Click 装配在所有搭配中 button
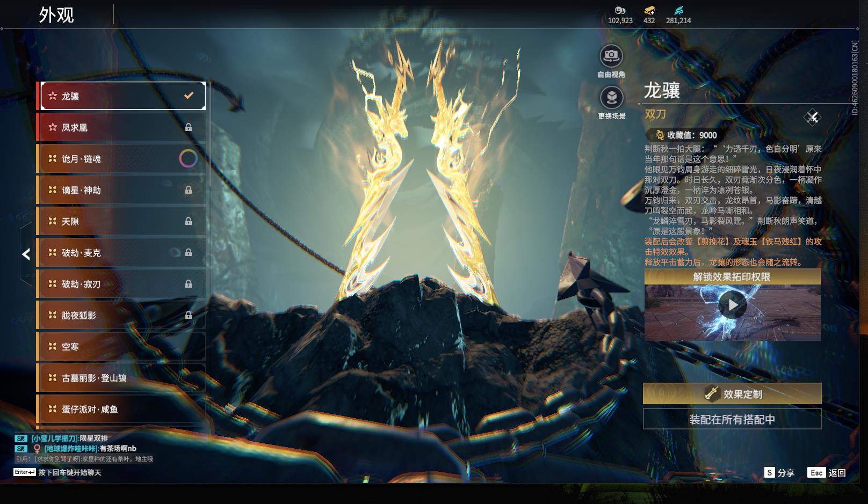The width and height of the screenshot is (868, 504). coord(732,419)
